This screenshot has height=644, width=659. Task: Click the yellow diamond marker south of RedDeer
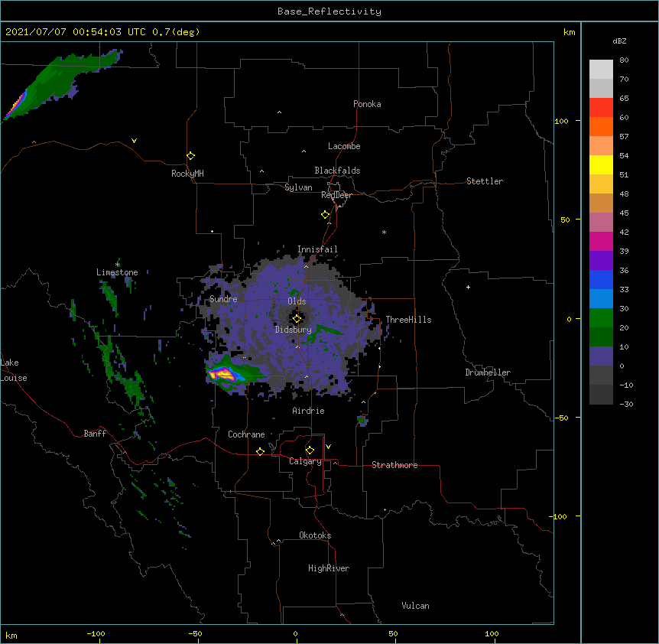pyautogui.click(x=326, y=215)
